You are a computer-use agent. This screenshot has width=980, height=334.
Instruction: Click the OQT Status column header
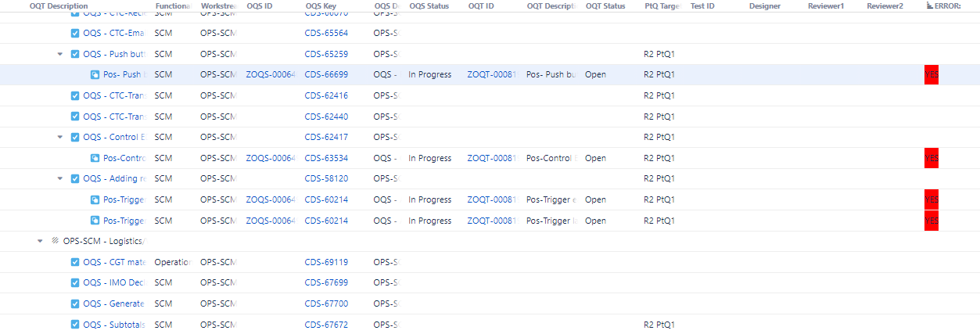[x=605, y=6]
